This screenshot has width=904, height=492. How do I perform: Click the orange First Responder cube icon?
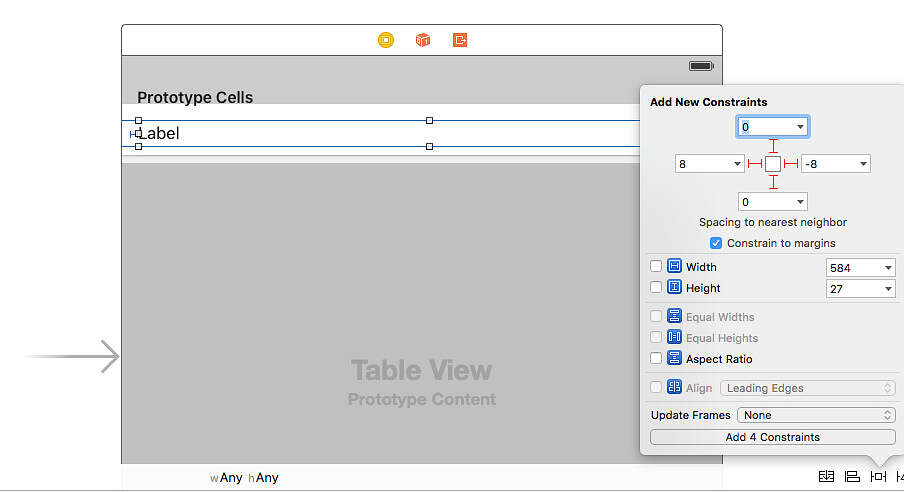pos(423,40)
